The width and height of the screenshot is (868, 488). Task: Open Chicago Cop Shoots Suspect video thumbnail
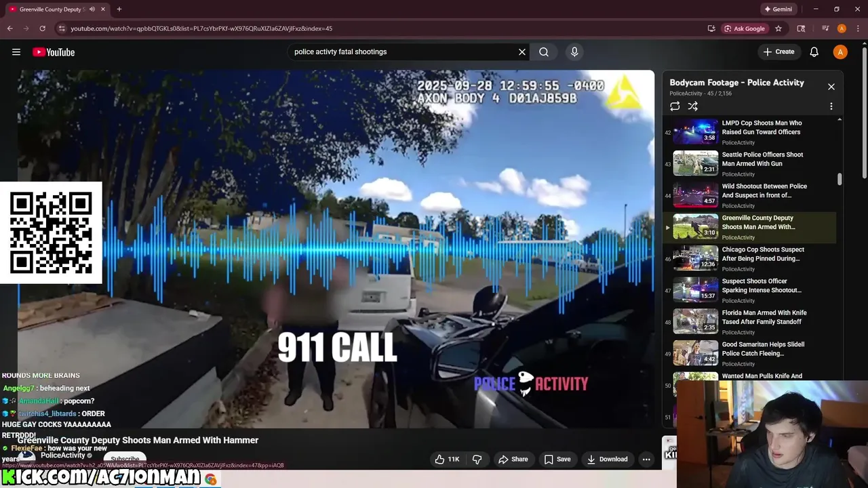click(x=696, y=258)
